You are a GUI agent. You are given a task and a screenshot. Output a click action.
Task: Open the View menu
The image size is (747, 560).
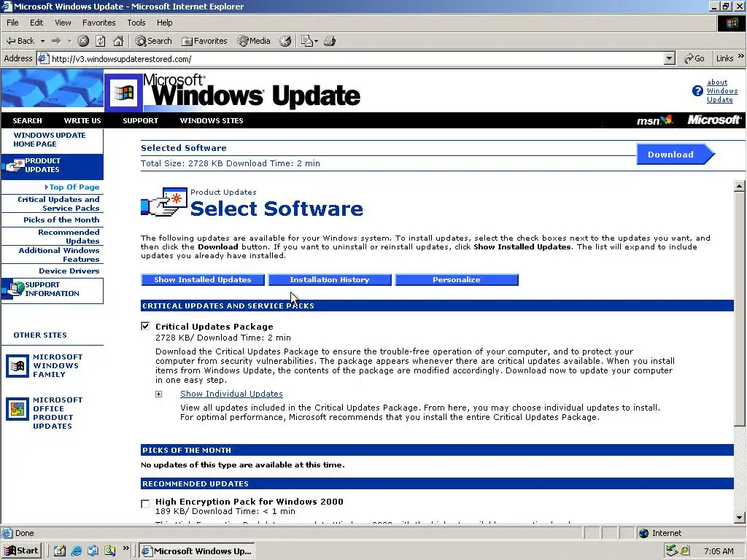(63, 23)
